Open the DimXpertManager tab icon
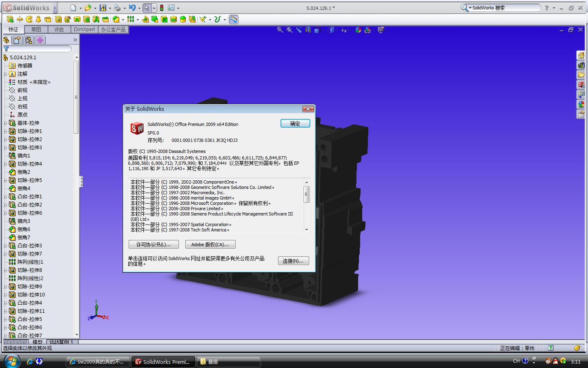This screenshot has height=368, width=588. [x=40, y=40]
